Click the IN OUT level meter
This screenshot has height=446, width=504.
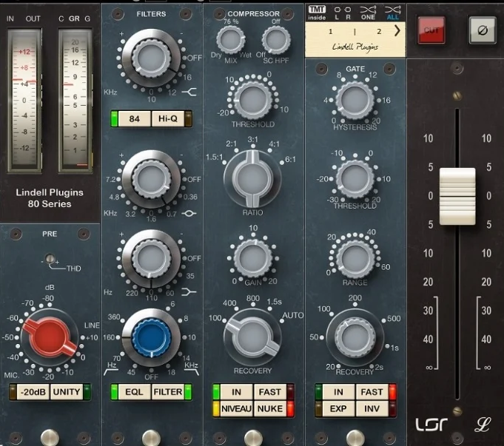(24, 101)
